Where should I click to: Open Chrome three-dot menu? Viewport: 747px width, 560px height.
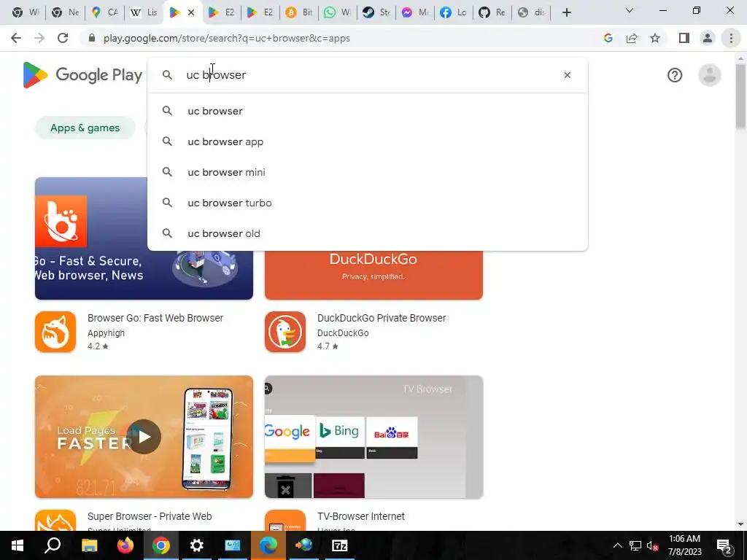tap(731, 38)
